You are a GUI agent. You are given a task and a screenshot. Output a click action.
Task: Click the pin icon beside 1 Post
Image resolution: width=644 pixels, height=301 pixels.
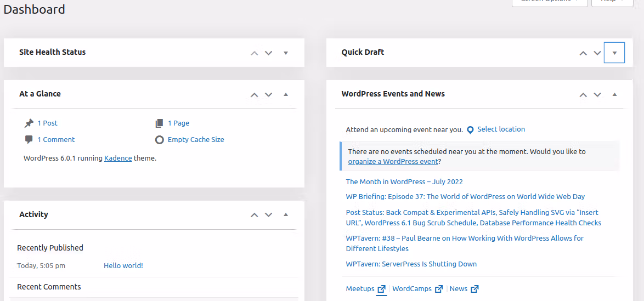pos(29,123)
